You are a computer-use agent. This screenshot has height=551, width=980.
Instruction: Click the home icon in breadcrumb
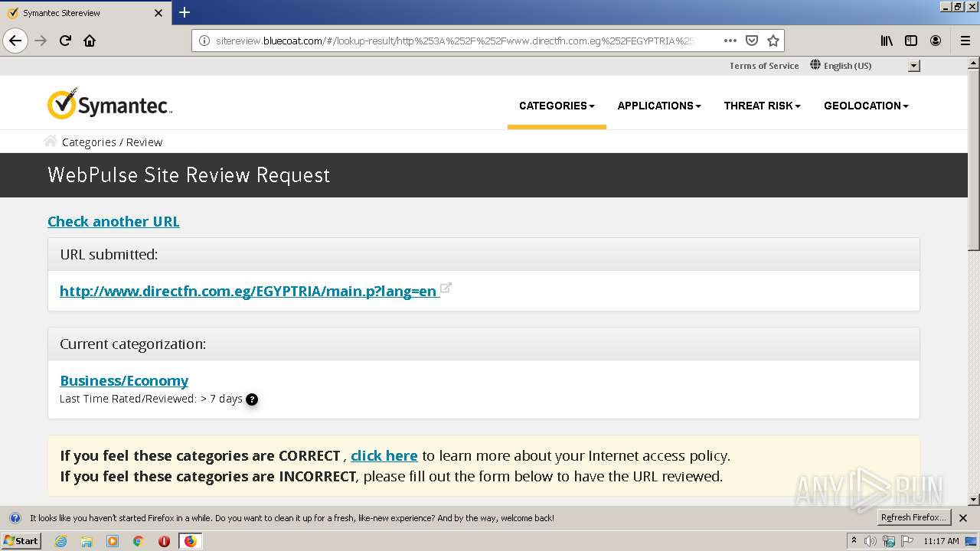click(x=51, y=141)
